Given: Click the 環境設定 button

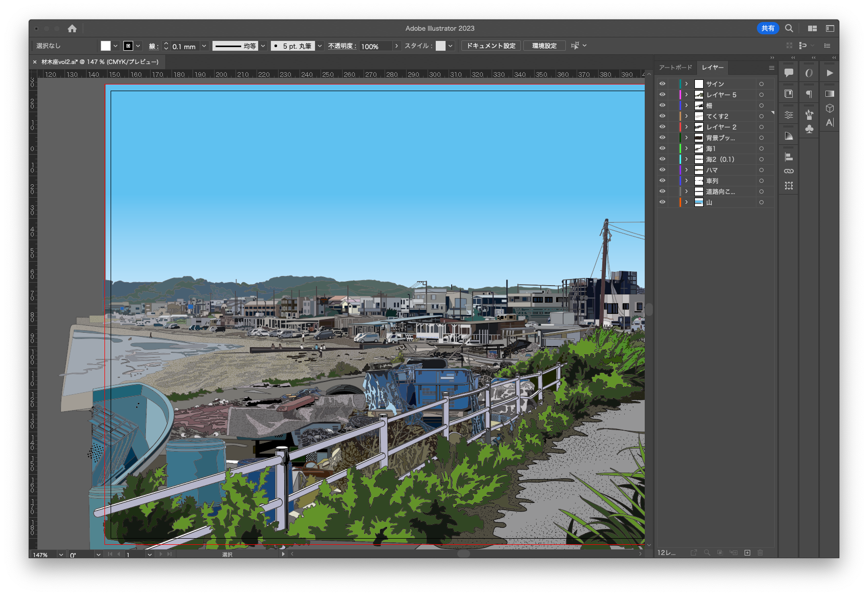Looking at the screenshot, I should pyautogui.click(x=544, y=46).
